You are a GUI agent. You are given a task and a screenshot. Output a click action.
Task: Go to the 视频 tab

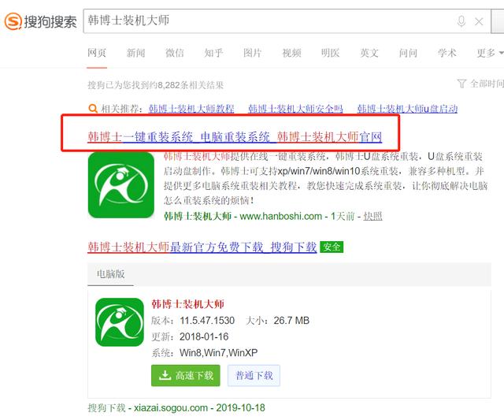pos(291,53)
